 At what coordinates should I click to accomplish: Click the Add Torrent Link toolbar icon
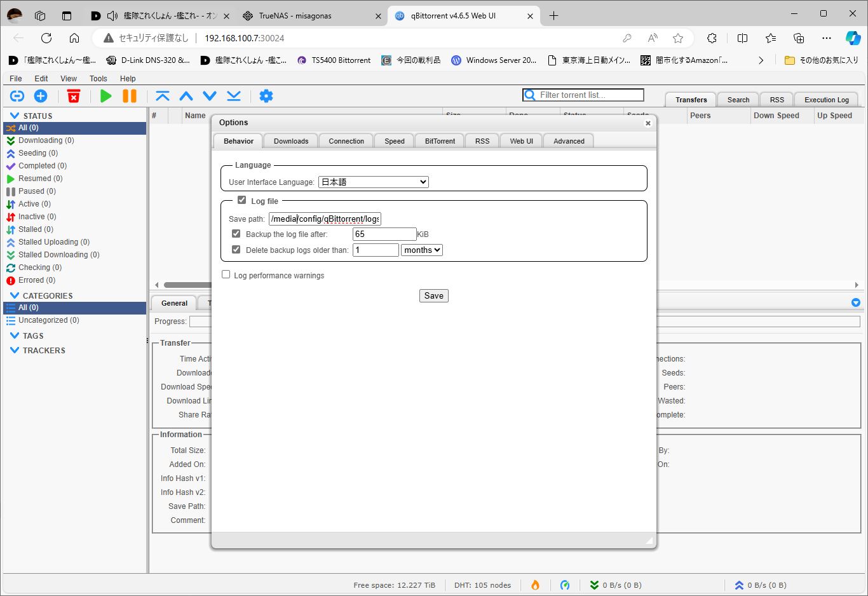(x=17, y=96)
